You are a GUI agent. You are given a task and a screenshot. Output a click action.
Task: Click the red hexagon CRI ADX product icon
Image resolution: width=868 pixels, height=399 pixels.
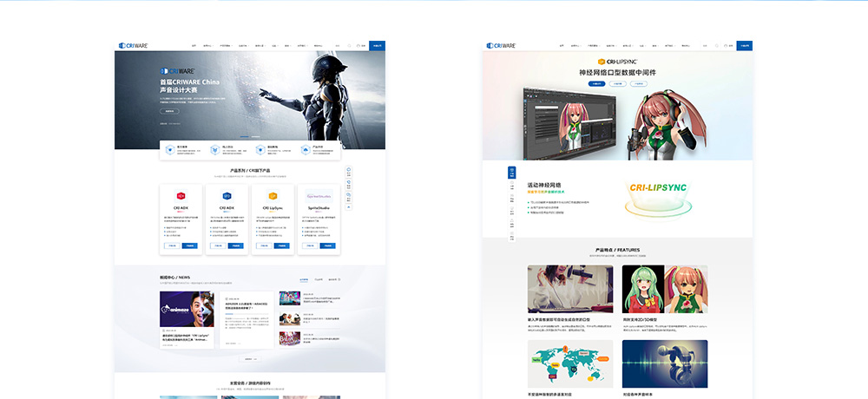[x=181, y=195]
